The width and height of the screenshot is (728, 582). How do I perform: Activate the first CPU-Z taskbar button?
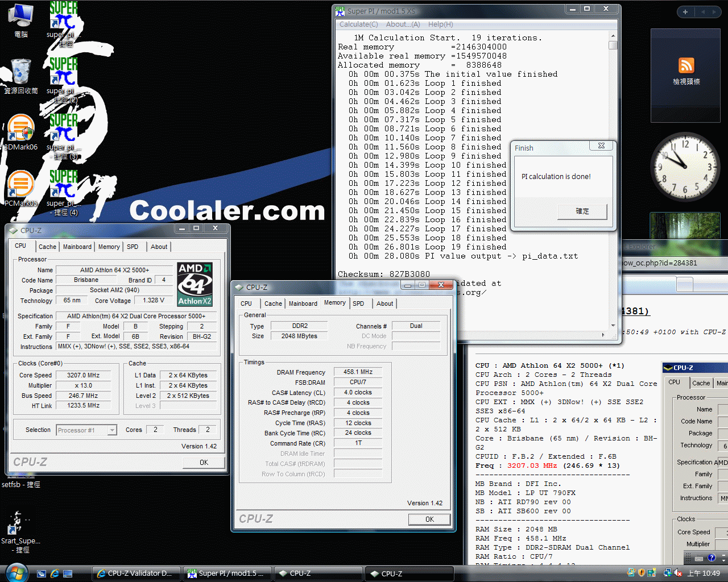click(x=318, y=573)
